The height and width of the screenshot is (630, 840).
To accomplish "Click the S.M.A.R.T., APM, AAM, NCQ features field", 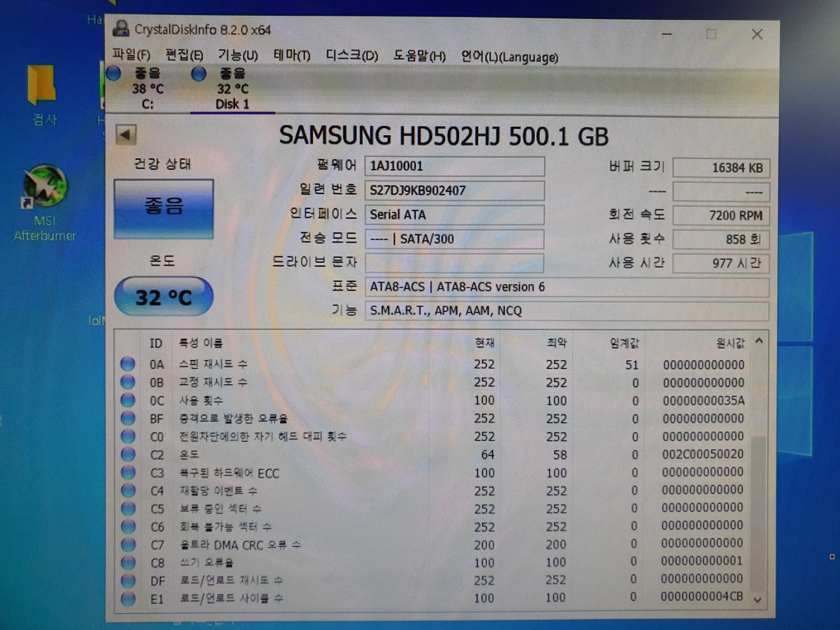I will tap(567, 311).
